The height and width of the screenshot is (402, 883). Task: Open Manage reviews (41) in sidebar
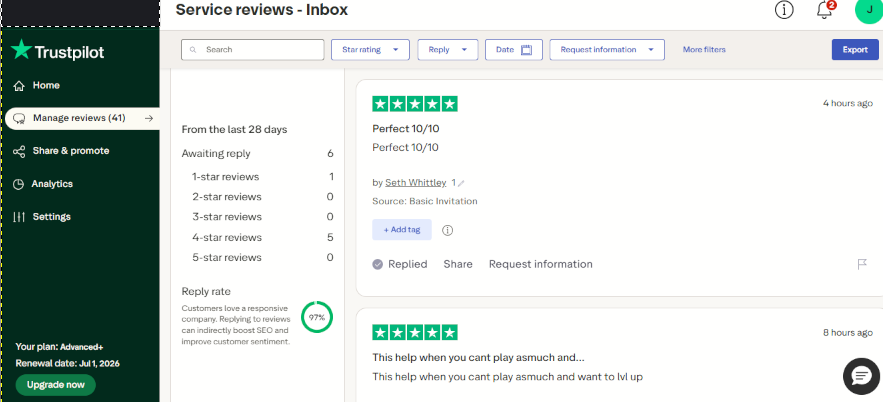point(82,118)
